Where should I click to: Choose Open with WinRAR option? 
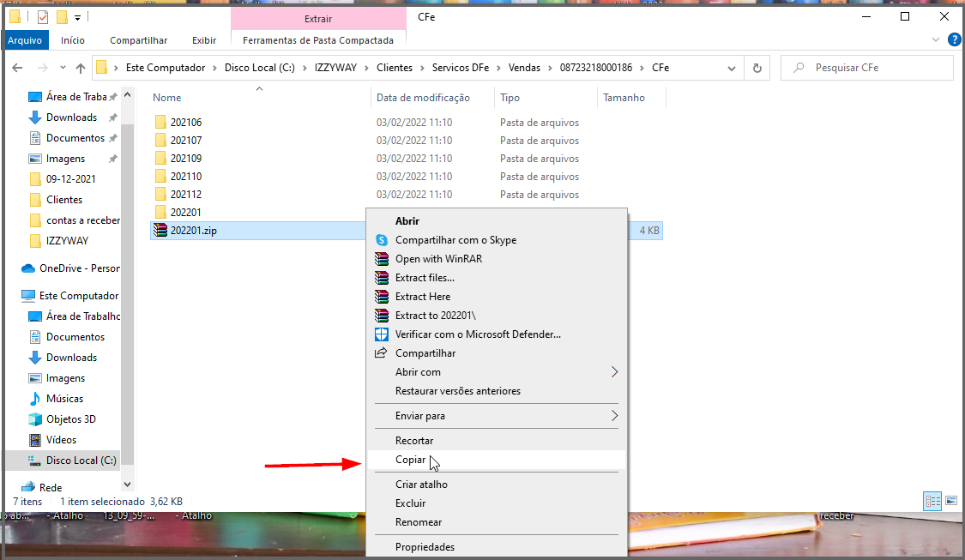point(438,259)
